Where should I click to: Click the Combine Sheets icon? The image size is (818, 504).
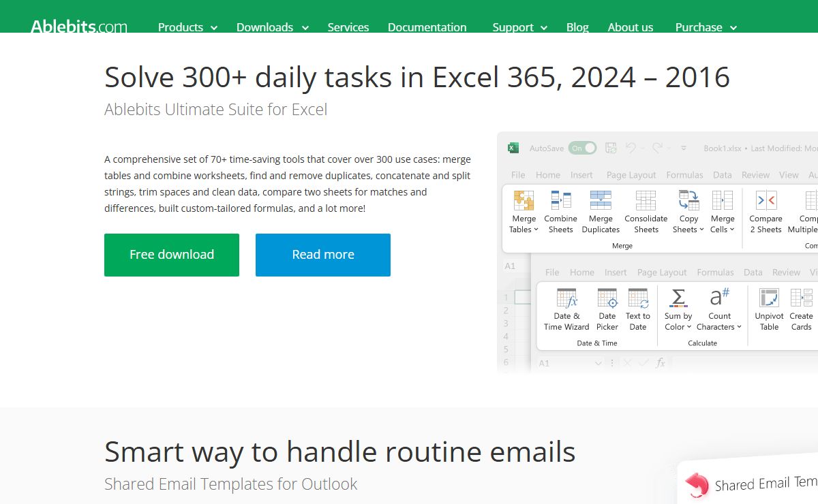[560, 200]
